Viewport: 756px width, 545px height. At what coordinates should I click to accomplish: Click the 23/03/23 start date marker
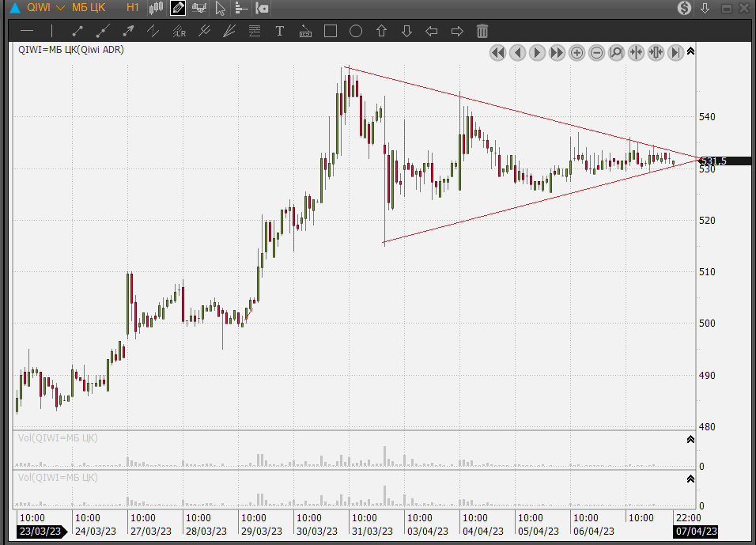pyautogui.click(x=41, y=532)
